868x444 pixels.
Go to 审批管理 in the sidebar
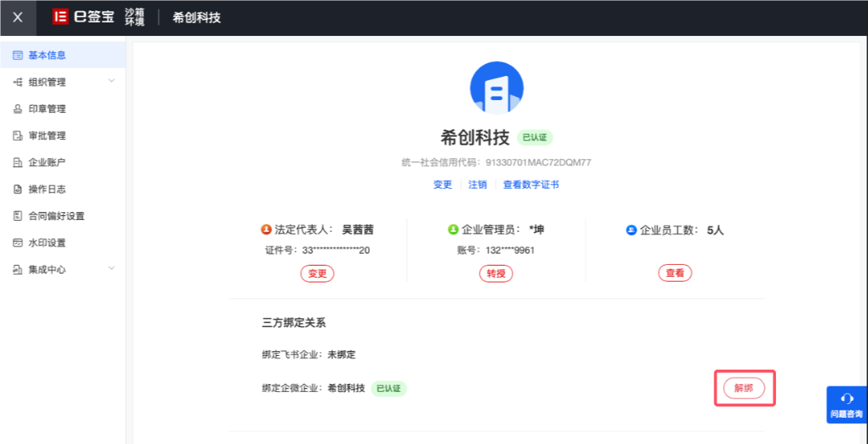click(x=62, y=136)
